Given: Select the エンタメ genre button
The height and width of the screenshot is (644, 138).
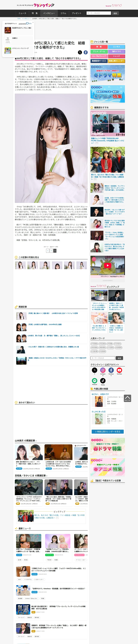Looking at the screenshot, I should tap(117, 47).
